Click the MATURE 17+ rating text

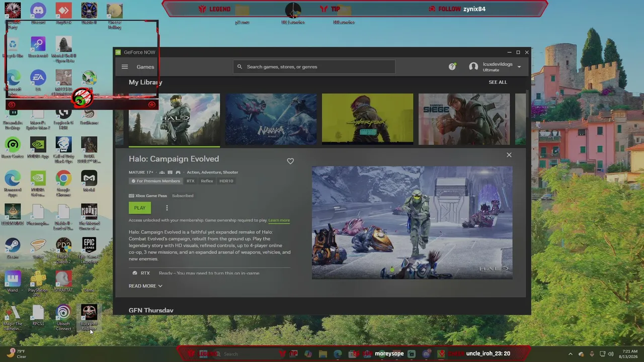(141, 172)
